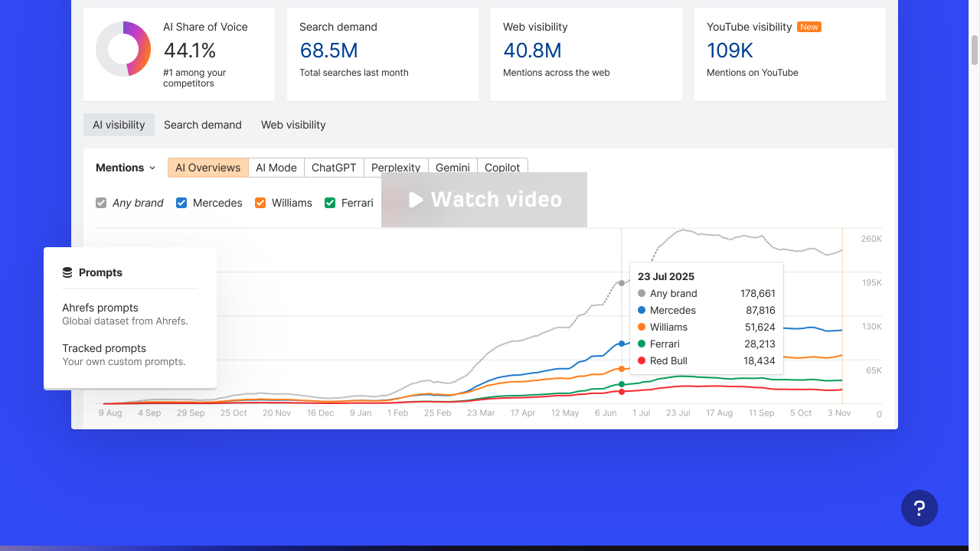Click "#1 among your competitors" text

coord(194,78)
